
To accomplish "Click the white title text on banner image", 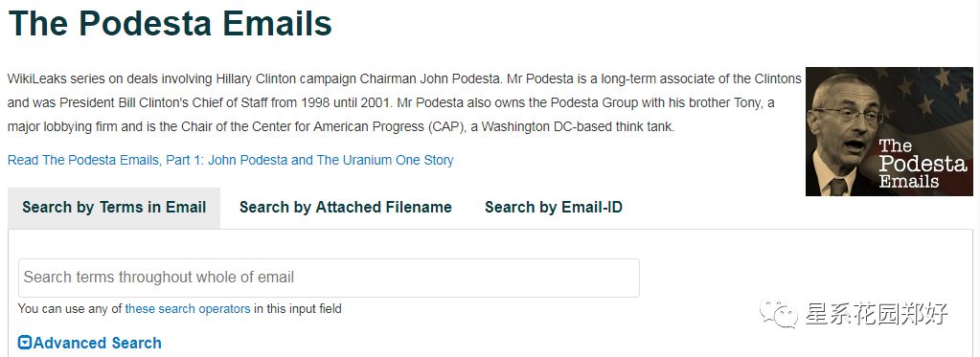I will 922,165.
